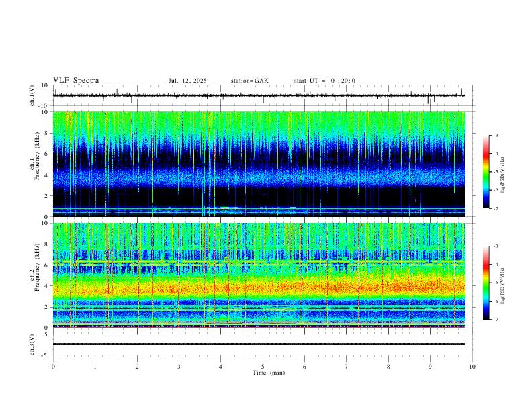Click the 'VLF Spectra' title text
The image size is (532, 411).
tap(76, 81)
